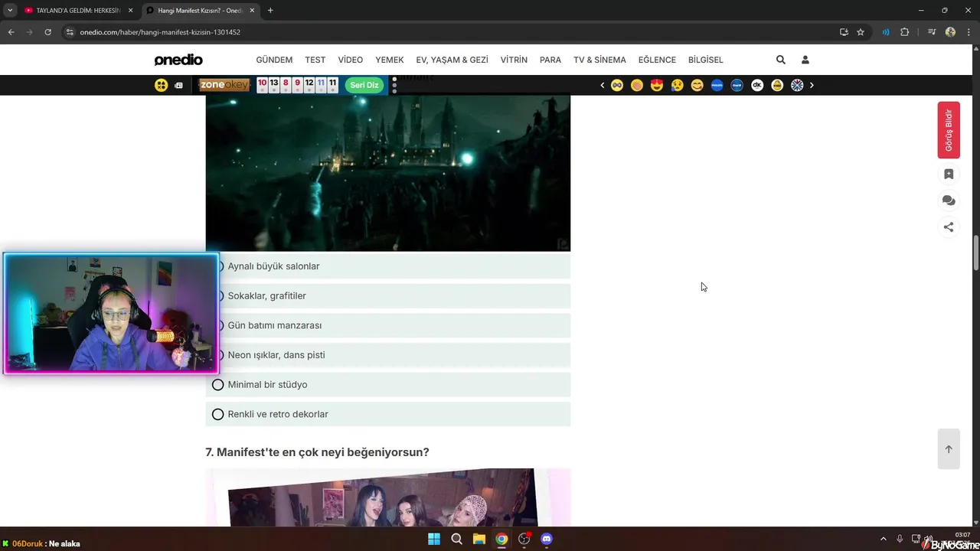Select 'Renkli ve retro dekorlar' radio button
This screenshot has height=551, width=980.
(218, 414)
